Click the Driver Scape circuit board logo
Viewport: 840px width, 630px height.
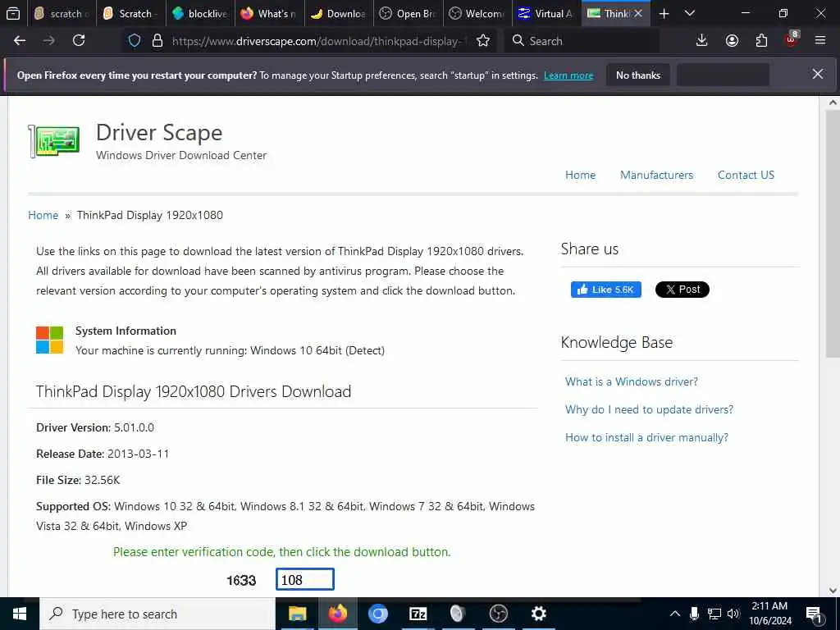(54, 141)
